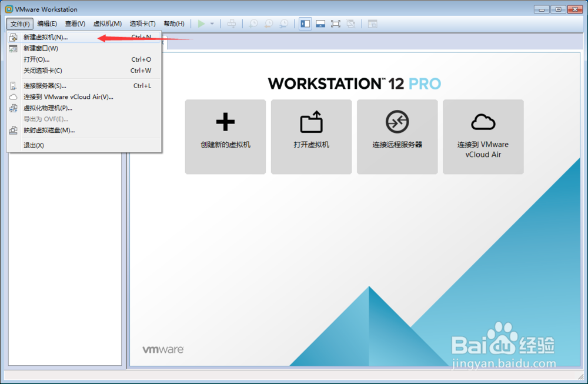Open the 文件(F) menu
Viewport: 588px width, 384px height.
pos(20,24)
